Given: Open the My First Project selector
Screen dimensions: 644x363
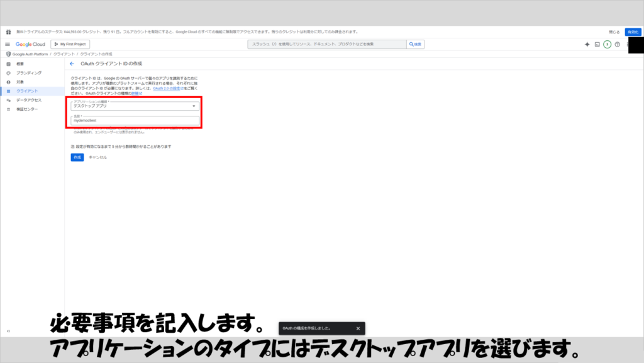Looking at the screenshot, I should [71, 44].
